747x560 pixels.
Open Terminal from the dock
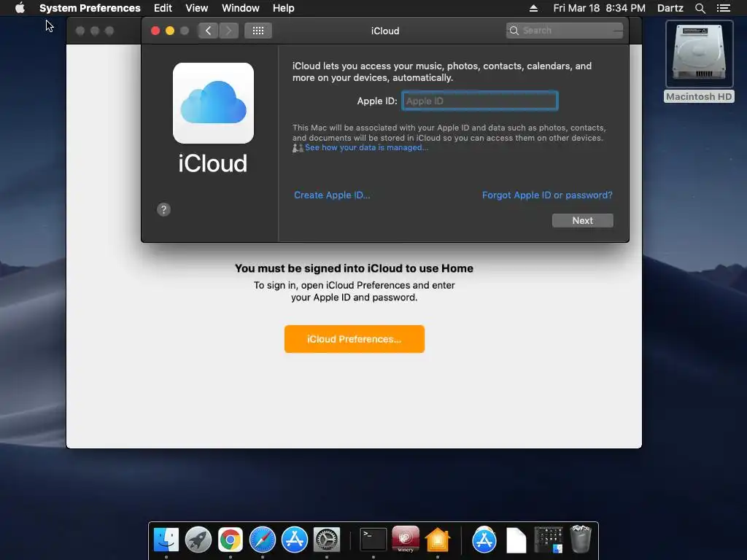pos(373,540)
